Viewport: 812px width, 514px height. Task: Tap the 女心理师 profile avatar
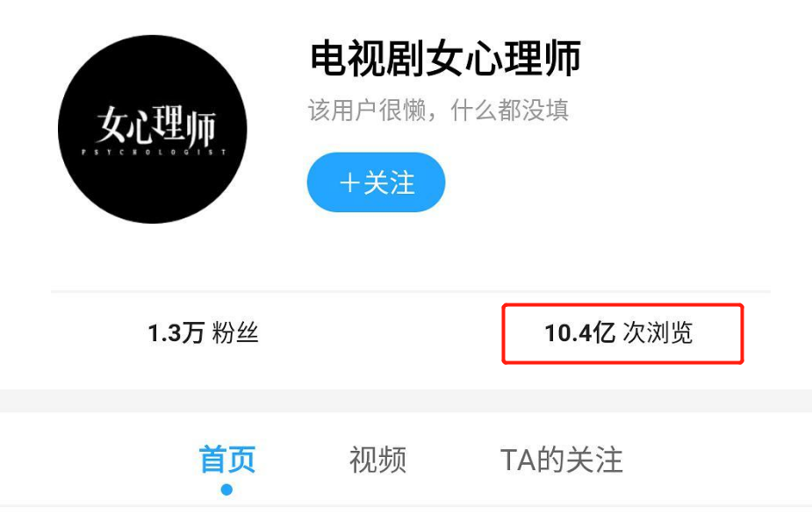pyautogui.click(x=152, y=130)
